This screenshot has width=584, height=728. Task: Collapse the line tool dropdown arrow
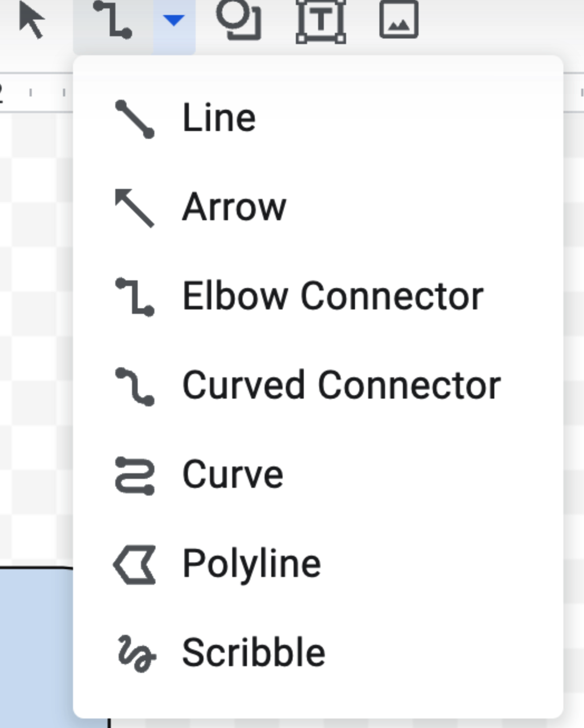pos(173,21)
